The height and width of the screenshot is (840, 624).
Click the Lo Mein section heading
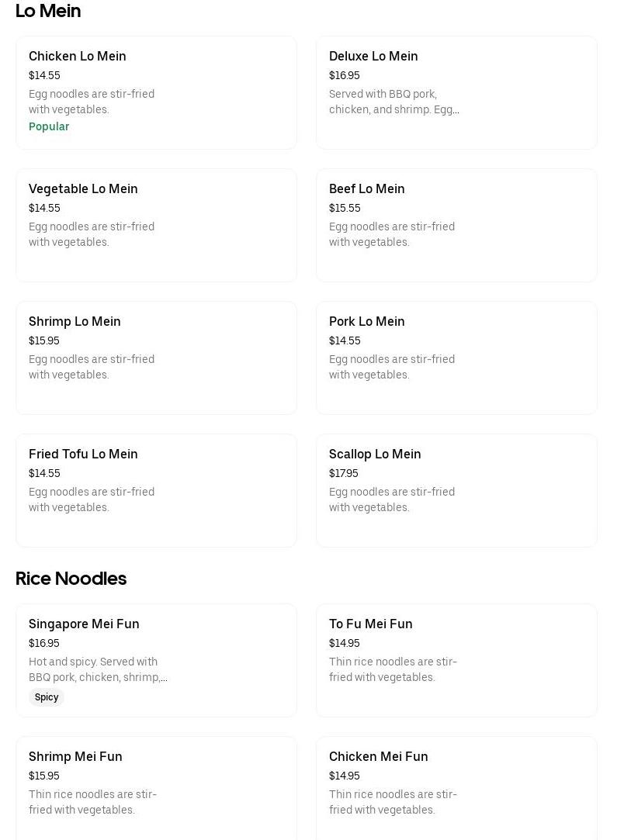click(x=48, y=11)
